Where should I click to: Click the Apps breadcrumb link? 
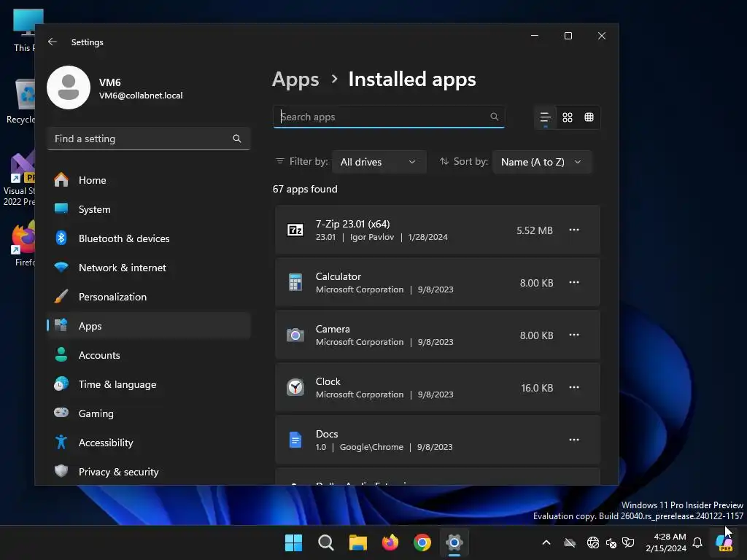pos(295,79)
